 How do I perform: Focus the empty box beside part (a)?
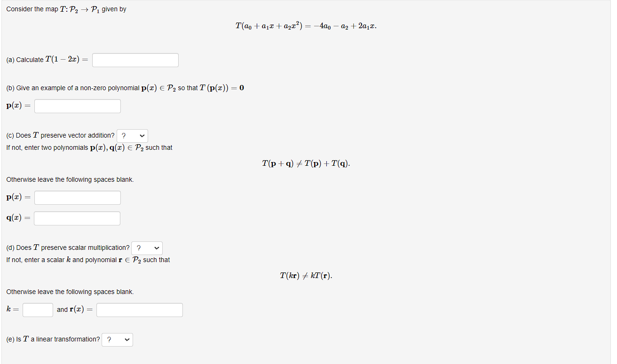click(135, 60)
